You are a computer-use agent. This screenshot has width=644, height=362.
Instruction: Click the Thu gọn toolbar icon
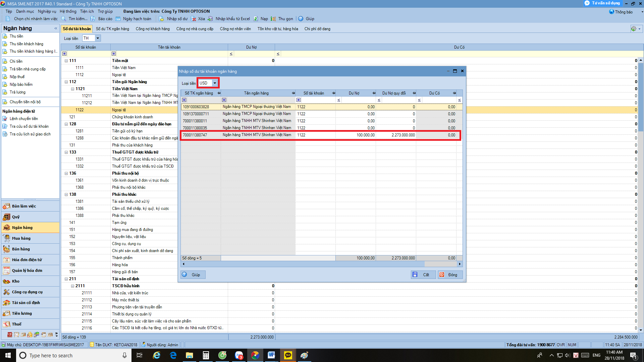pos(273,19)
